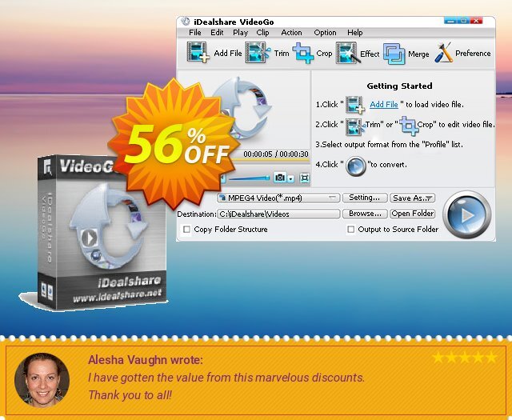Toggle full screen preview icon
This screenshot has width=512, height=420.
304,178
